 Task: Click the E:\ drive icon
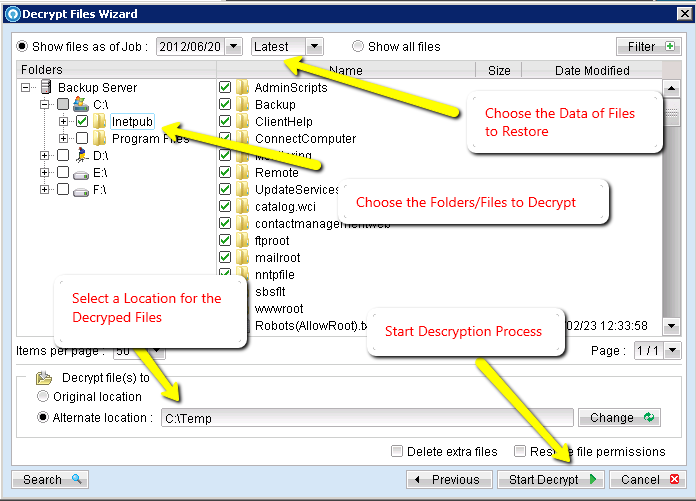pyautogui.click(x=82, y=172)
